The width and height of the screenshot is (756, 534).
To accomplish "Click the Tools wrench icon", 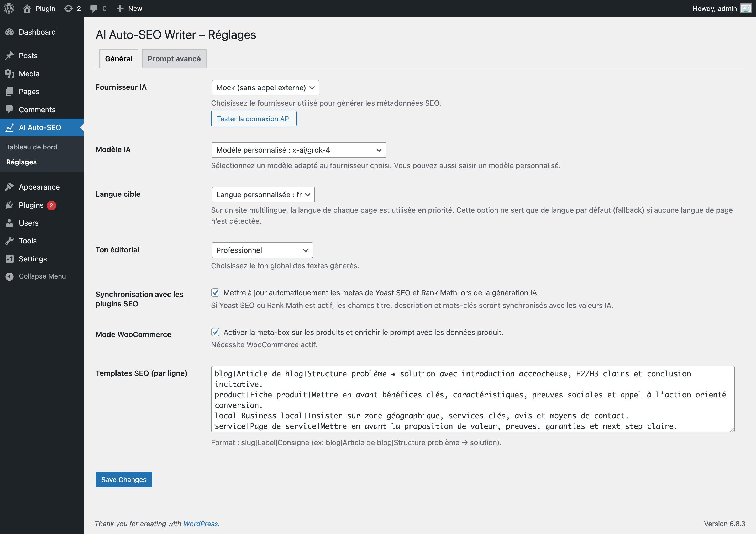I will click(9, 241).
